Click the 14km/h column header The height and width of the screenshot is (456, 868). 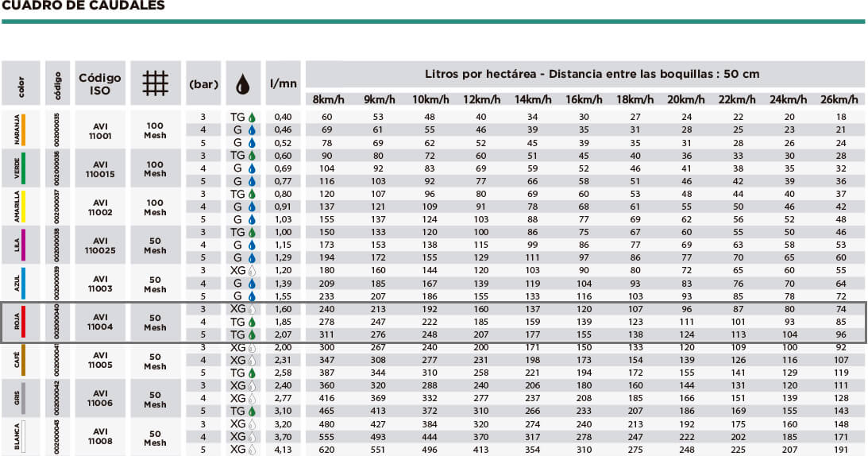pyautogui.click(x=533, y=100)
